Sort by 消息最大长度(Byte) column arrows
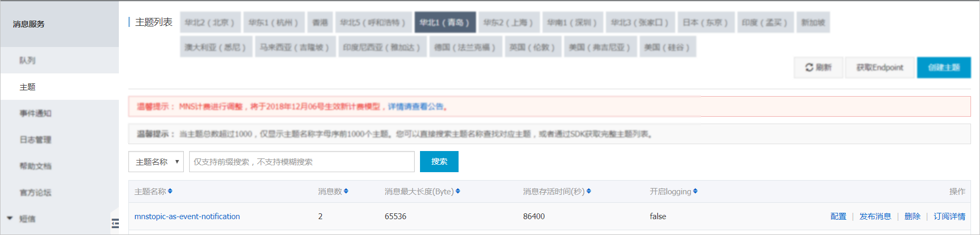 pos(458,191)
